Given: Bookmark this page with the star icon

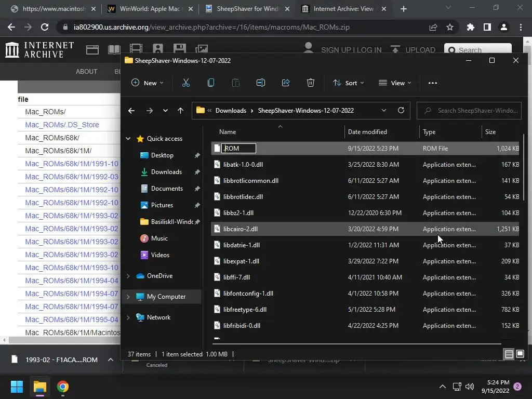Looking at the screenshot, I should 450,27.
